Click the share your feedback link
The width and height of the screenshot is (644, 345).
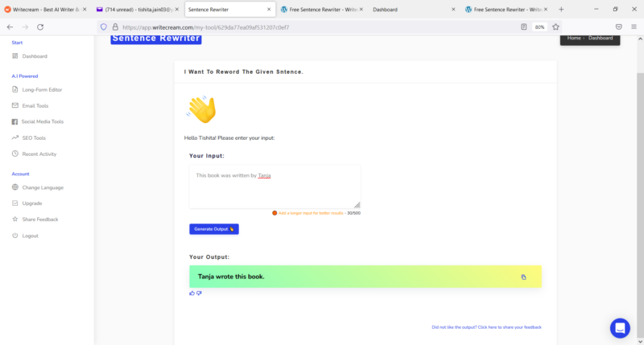click(486, 327)
